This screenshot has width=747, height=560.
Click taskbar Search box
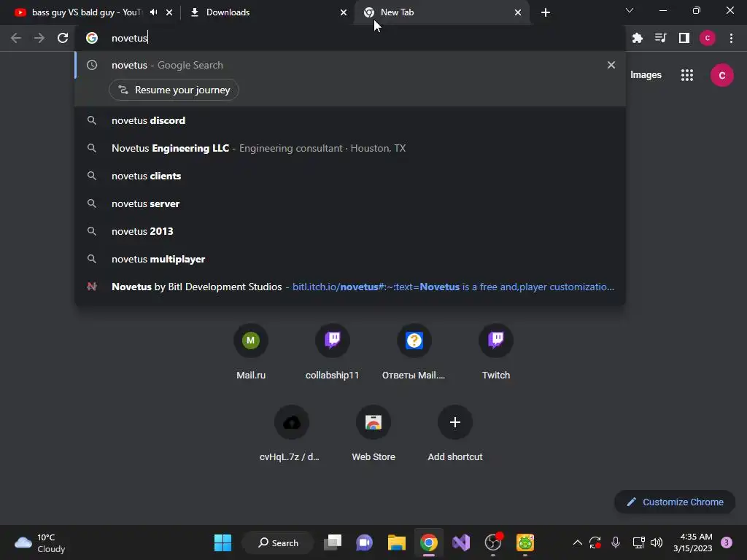pos(278,542)
